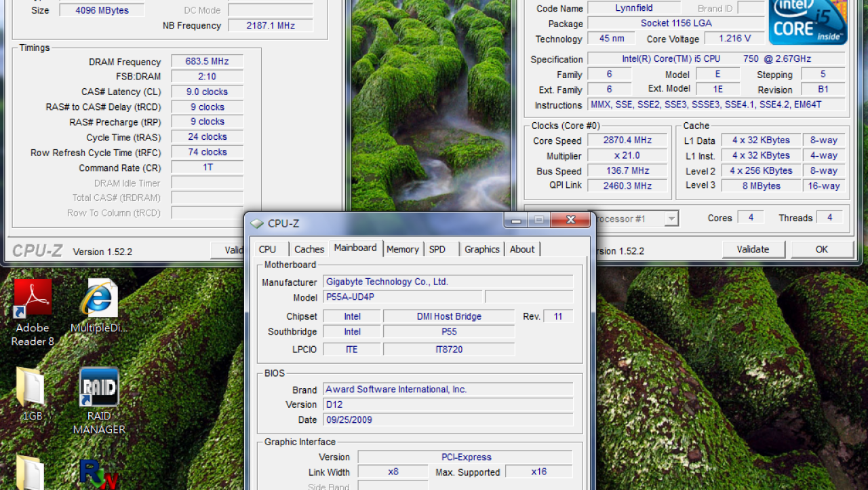Click the Level 2 cache '4 x 256 KBytes'
Viewport: 868px width, 490px height.
click(x=761, y=171)
